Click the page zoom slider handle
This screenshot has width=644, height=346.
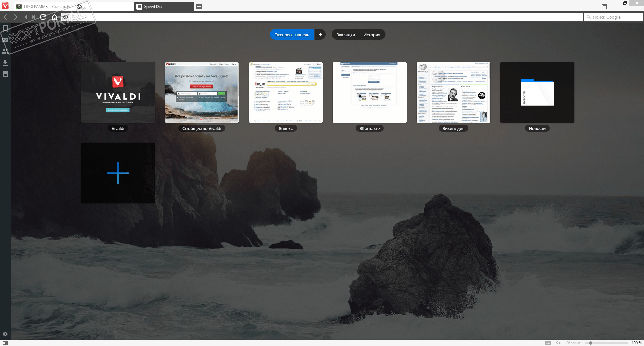[x=591, y=343]
